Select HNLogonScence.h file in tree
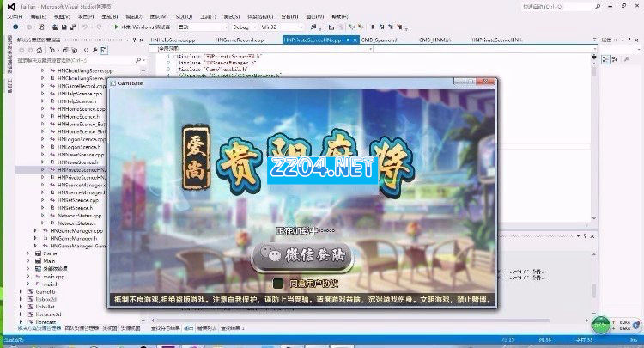 [x=79, y=147]
